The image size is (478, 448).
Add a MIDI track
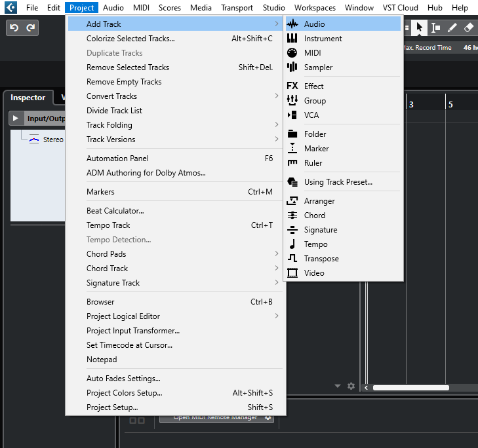[x=344, y=52]
